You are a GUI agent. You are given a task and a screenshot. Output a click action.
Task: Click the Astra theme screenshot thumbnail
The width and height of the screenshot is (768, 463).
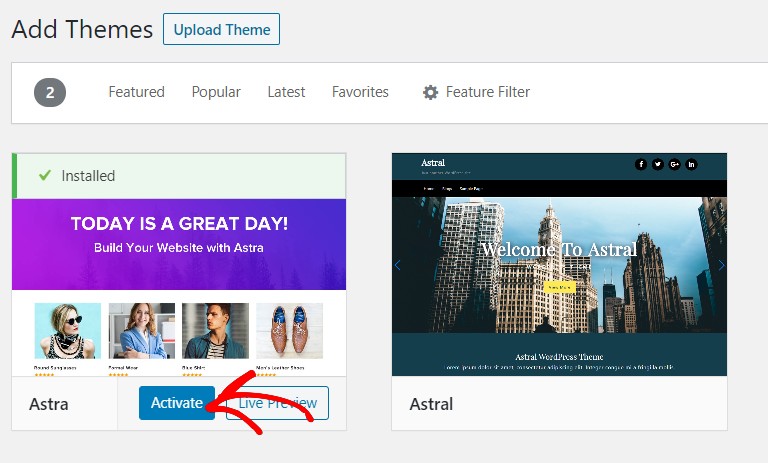pos(179,288)
